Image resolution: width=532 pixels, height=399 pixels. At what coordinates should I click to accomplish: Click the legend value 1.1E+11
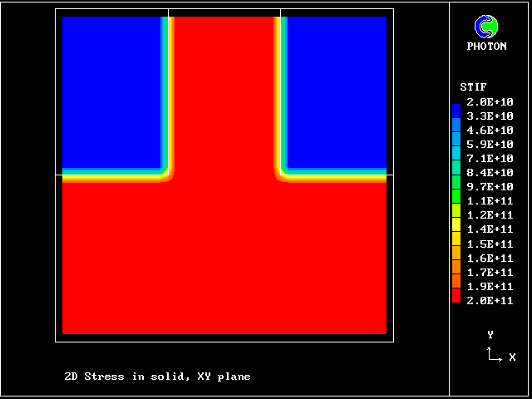point(490,201)
